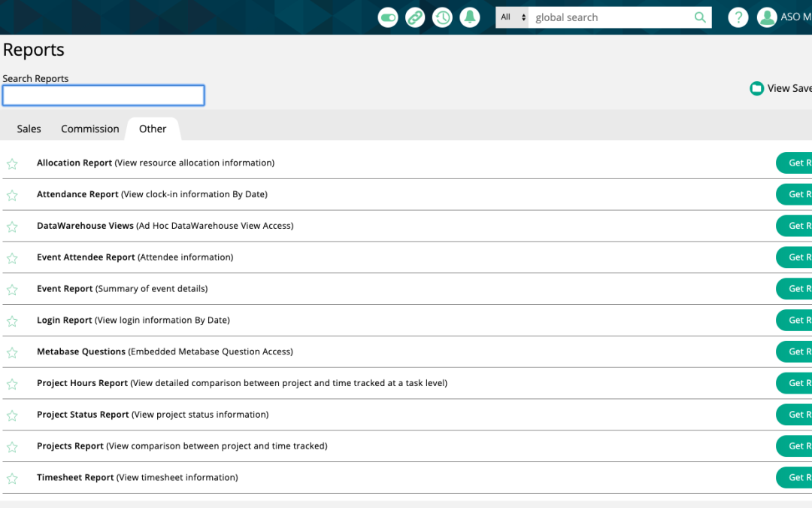Favorite the Event Report star
This screenshot has height=508, width=812.
pos(13,290)
